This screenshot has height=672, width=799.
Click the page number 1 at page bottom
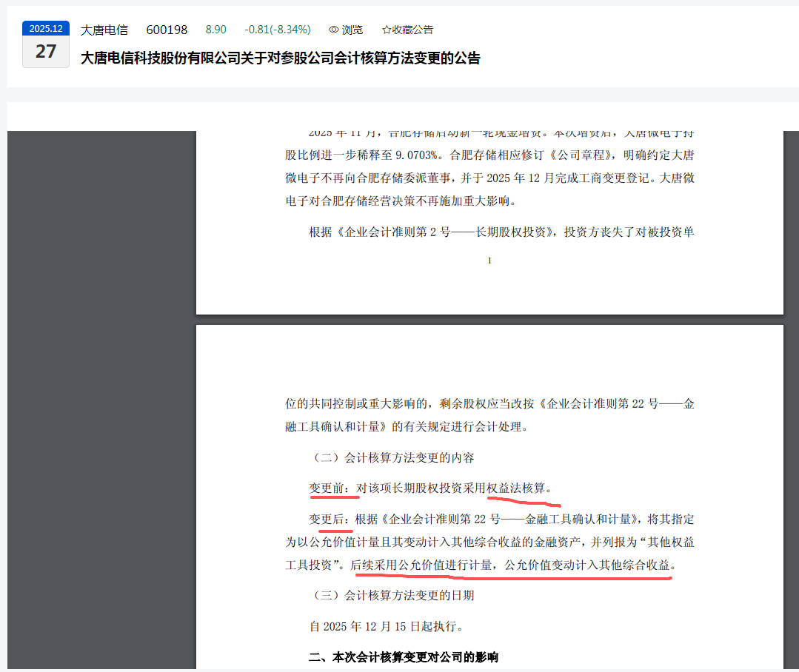point(489,261)
